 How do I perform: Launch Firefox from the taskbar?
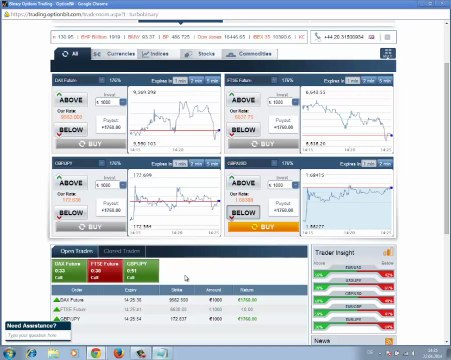[118, 353]
